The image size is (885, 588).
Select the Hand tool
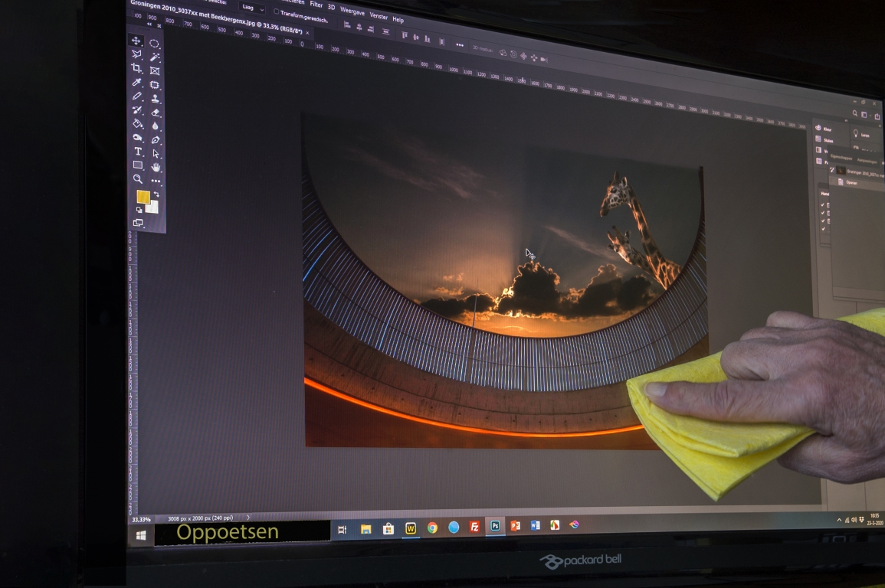pyautogui.click(x=156, y=168)
